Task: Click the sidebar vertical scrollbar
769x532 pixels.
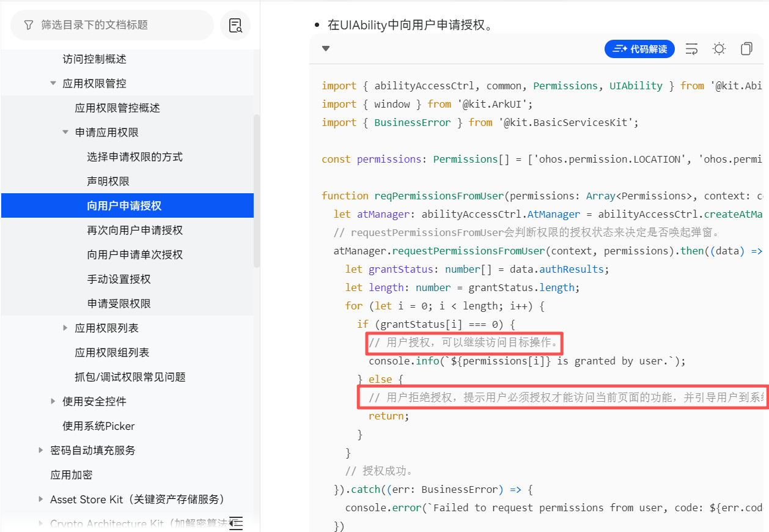Action: pyautogui.click(x=257, y=191)
